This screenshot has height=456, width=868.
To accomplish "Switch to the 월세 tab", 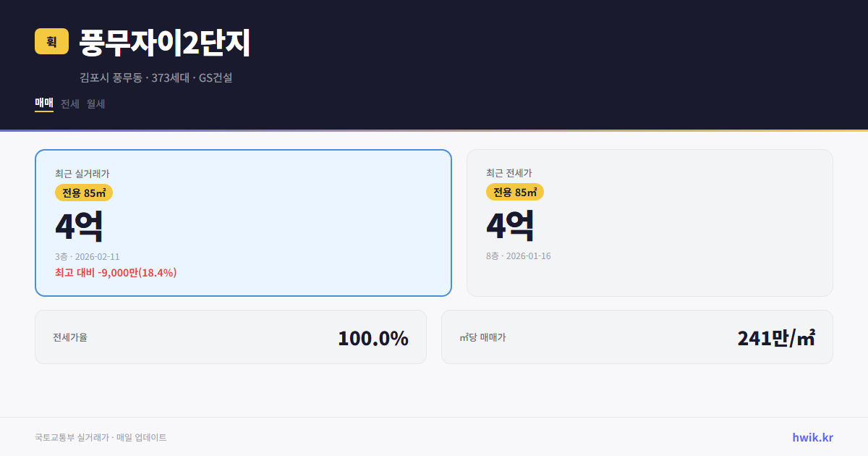I will pyautogui.click(x=94, y=104).
